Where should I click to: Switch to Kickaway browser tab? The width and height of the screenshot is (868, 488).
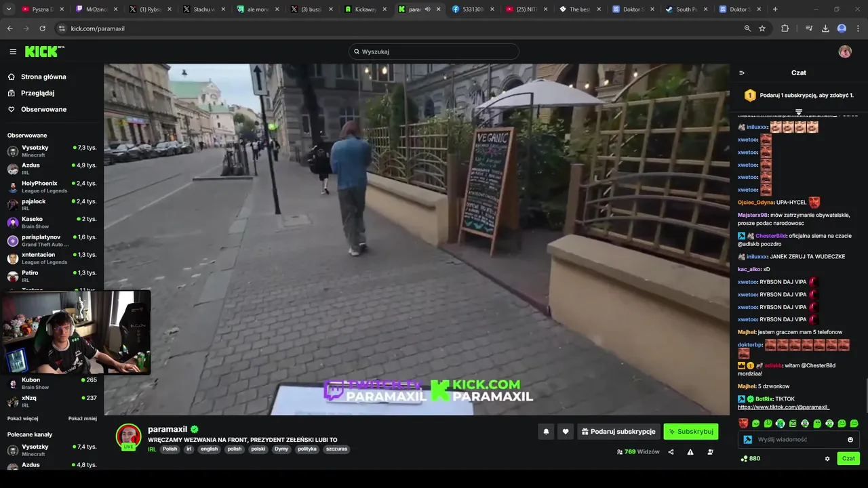[365, 9]
